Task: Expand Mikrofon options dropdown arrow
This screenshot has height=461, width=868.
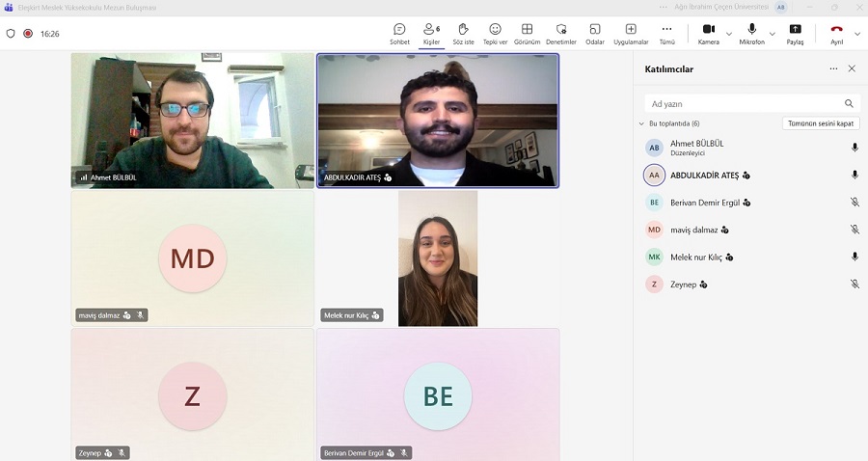Action: pos(772,34)
